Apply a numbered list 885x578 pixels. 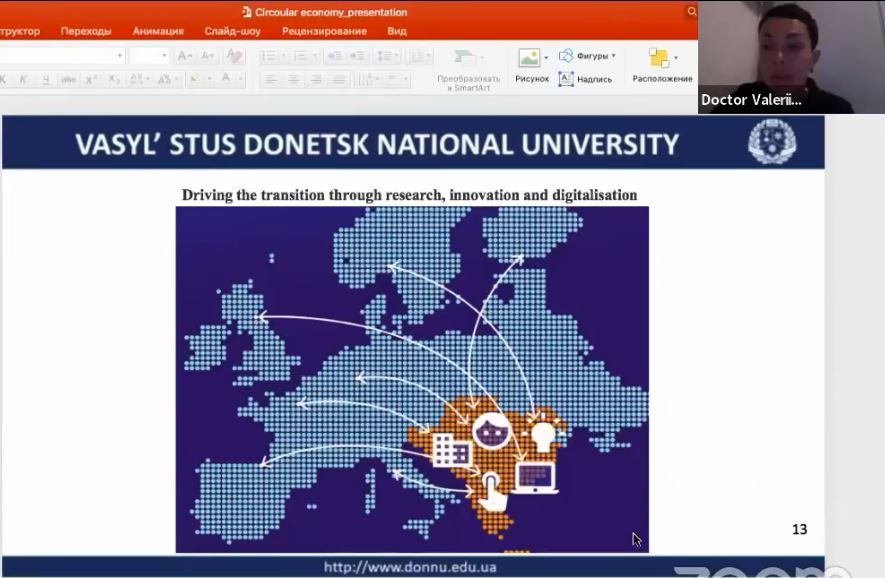click(x=300, y=56)
